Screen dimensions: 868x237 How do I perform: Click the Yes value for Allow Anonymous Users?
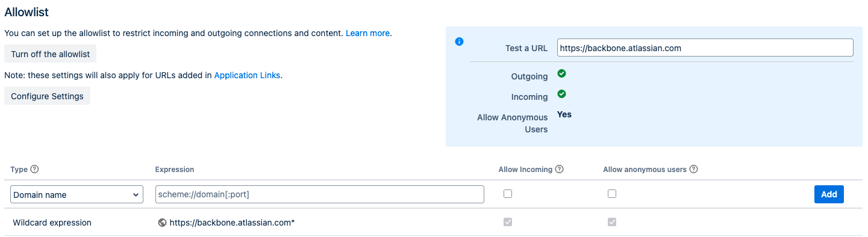pyautogui.click(x=564, y=114)
